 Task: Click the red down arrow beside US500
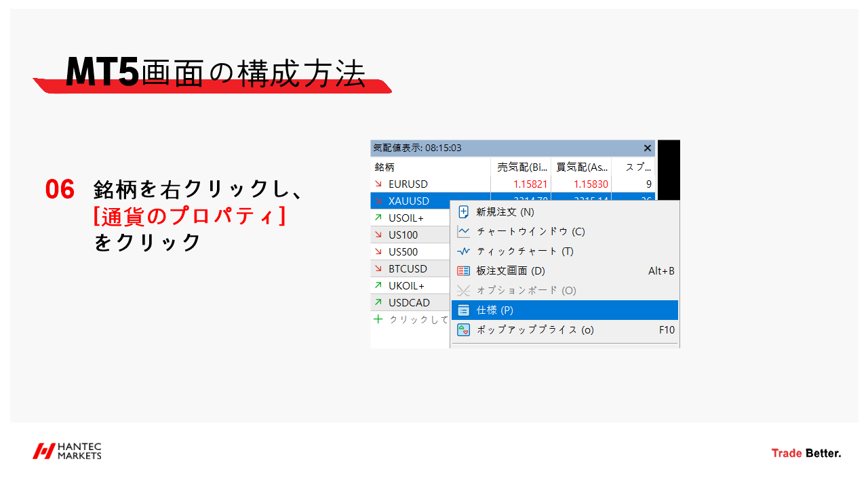point(378,252)
